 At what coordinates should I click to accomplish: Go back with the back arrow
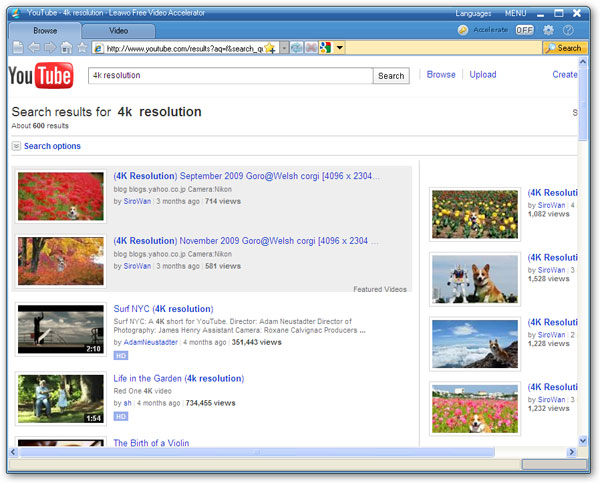pyautogui.click(x=34, y=48)
